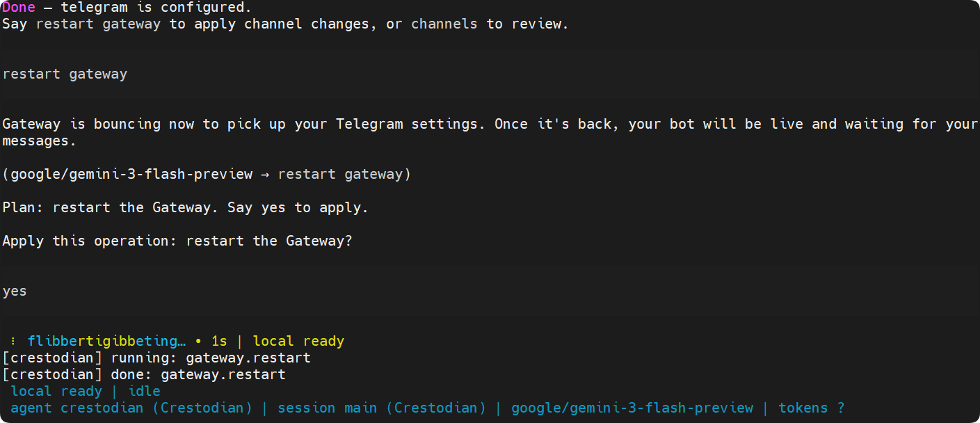Click the "1s" elapsed timer
980x423 pixels.
coord(219,342)
